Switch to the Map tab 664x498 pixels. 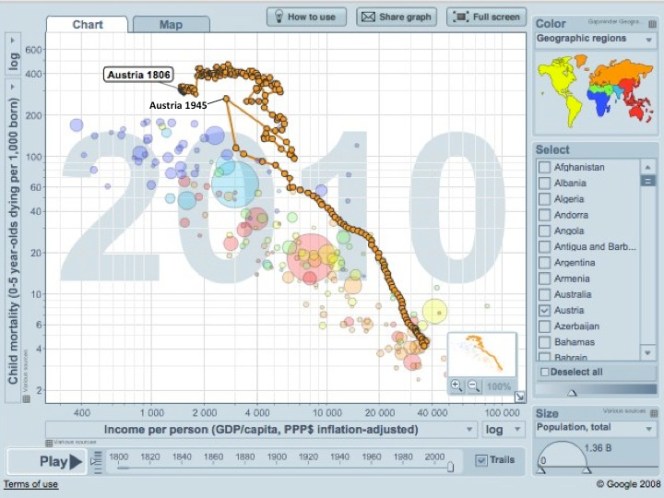[x=171, y=24]
